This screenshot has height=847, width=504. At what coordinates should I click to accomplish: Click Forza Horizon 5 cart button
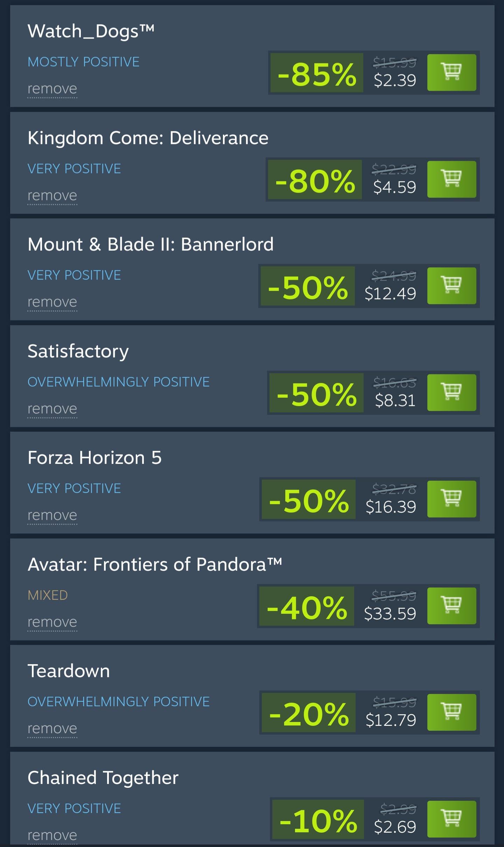pyautogui.click(x=451, y=499)
